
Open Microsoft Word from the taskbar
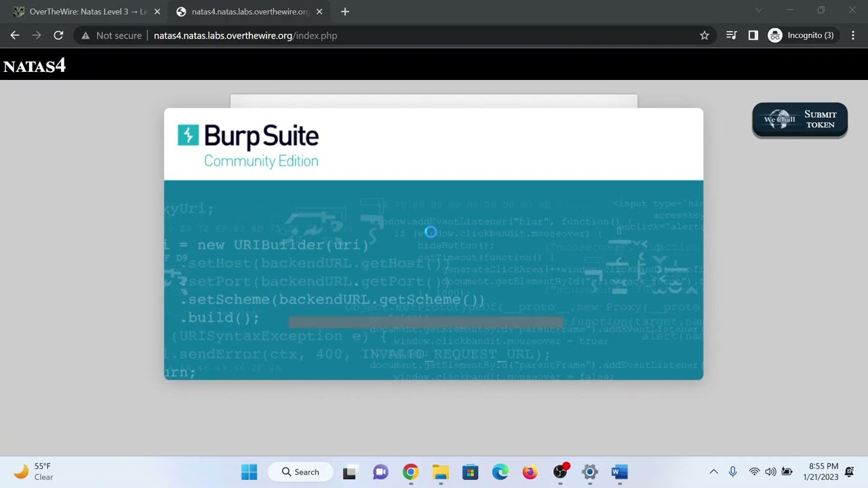coord(620,472)
